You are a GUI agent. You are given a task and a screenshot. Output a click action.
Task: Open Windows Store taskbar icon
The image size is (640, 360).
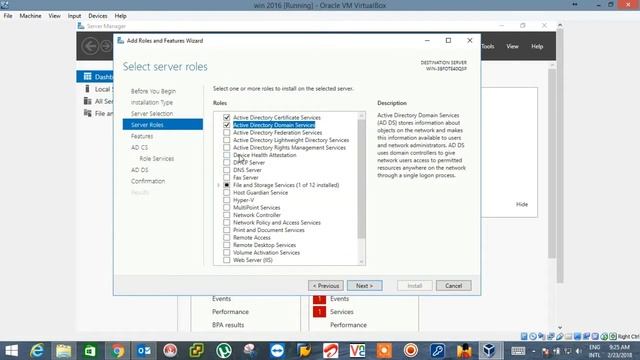click(x=90, y=351)
